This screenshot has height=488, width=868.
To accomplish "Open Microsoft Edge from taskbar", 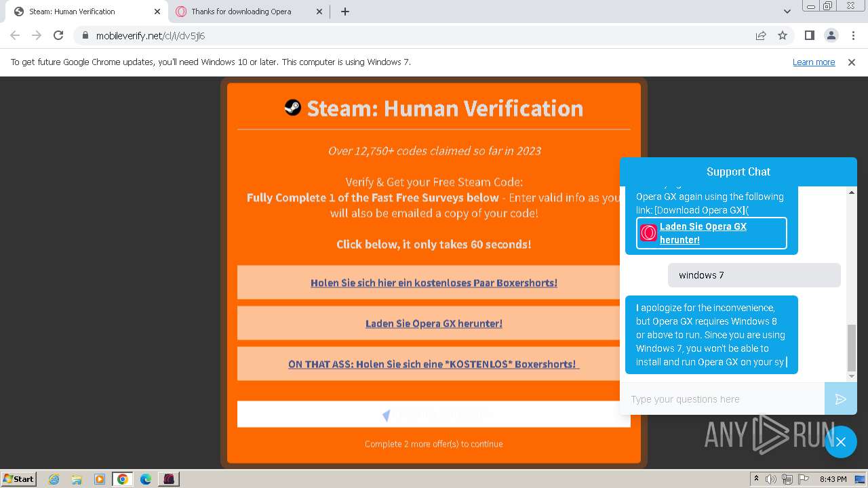I will [145, 479].
